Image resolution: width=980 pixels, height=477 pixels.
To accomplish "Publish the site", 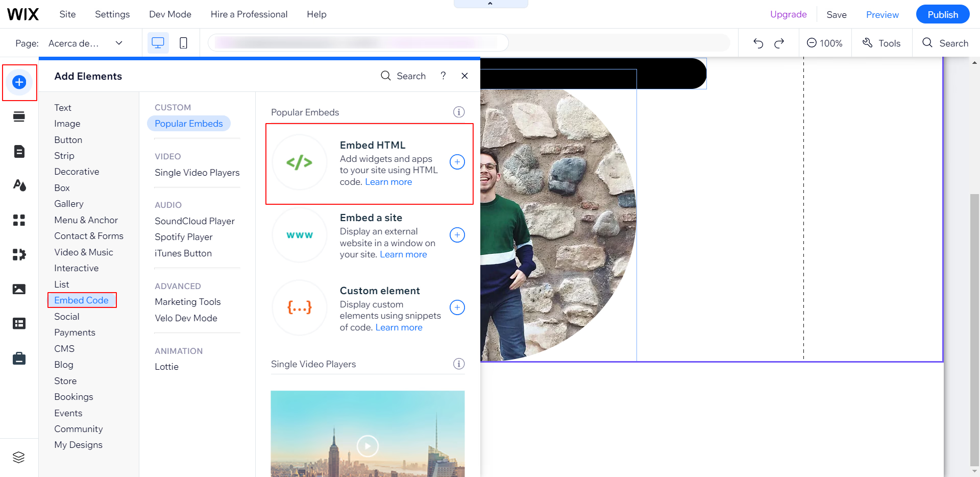I will click(943, 14).
